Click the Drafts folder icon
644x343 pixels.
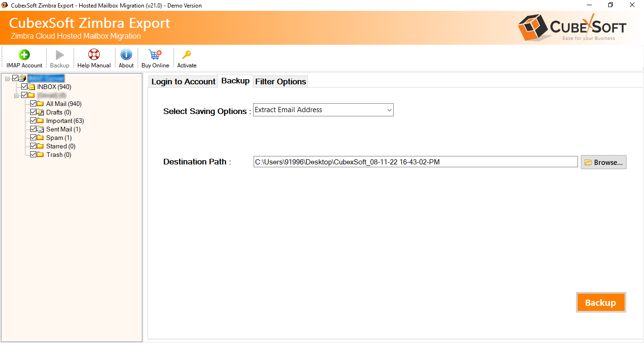tap(40, 112)
